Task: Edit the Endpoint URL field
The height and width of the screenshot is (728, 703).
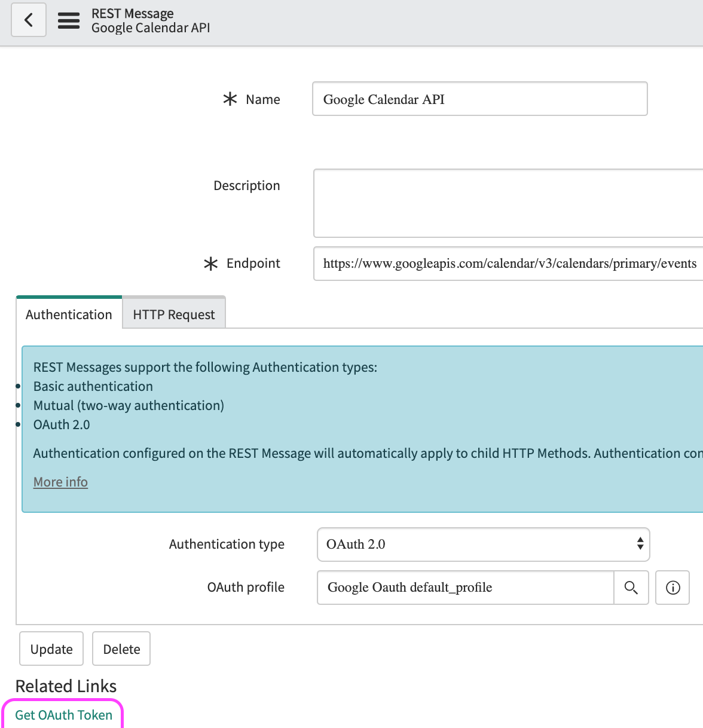Action: (x=508, y=264)
